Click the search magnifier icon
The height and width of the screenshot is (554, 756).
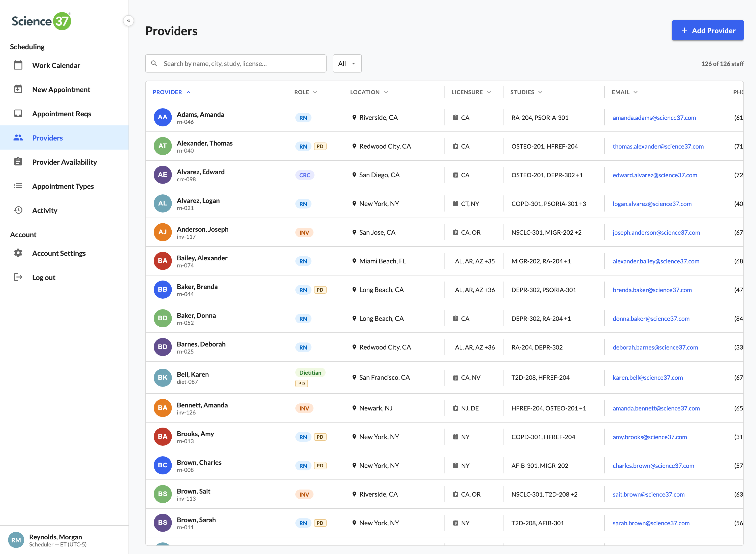[154, 63]
